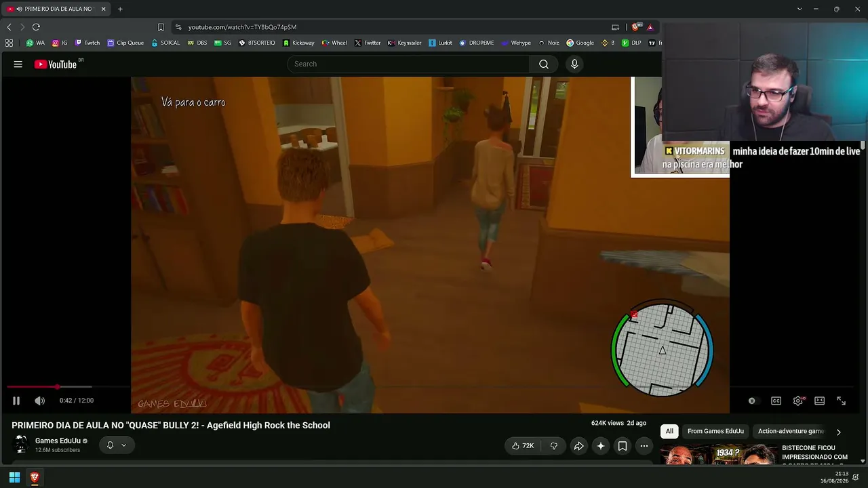Open the video player settings gear
This screenshot has height=488, width=868.
(x=798, y=401)
